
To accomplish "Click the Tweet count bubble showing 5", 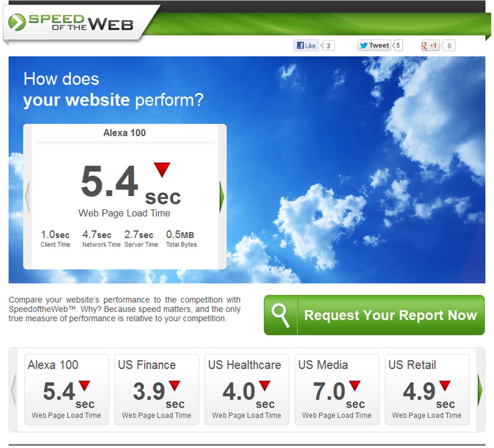I will click(398, 46).
